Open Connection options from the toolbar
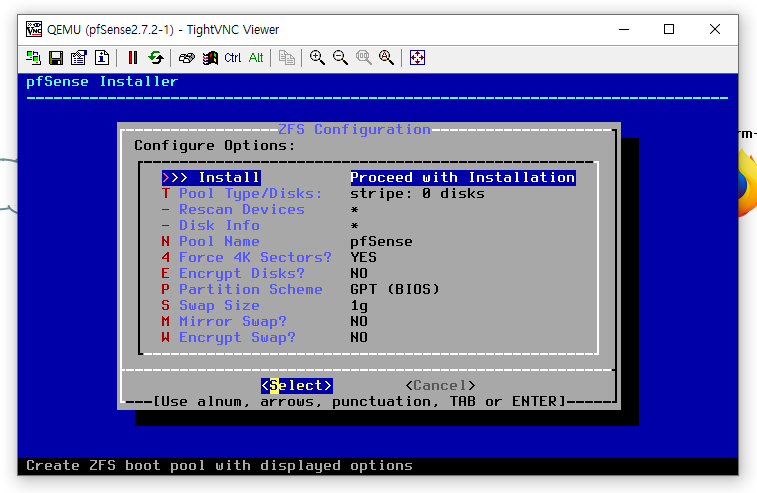Image resolution: width=757 pixels, height=493 pixels. (79, 58)
